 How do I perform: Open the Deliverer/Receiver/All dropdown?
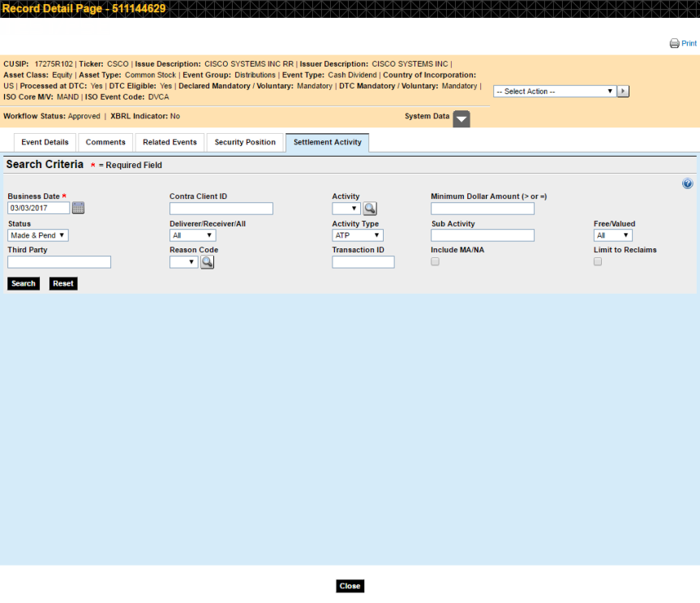click(192, 235)
